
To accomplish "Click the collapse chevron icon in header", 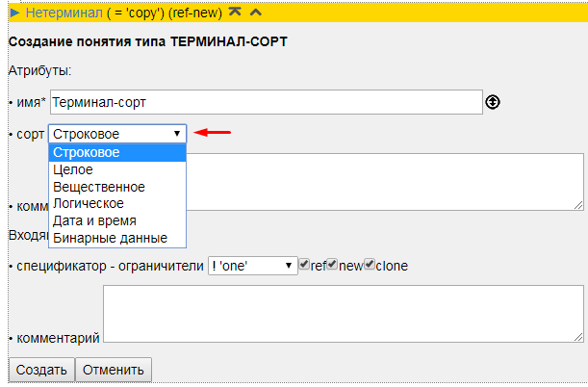I will pyautogui.click(x=255, y=13).
